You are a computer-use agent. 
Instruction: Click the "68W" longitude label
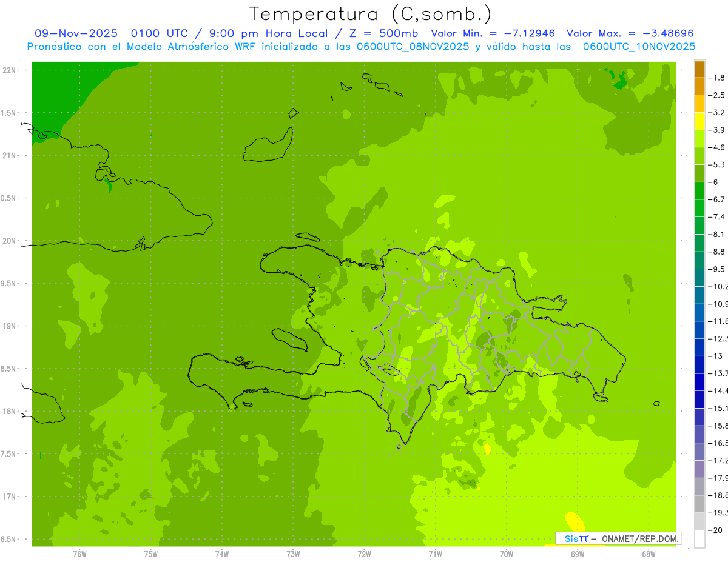tap(648, 554)
